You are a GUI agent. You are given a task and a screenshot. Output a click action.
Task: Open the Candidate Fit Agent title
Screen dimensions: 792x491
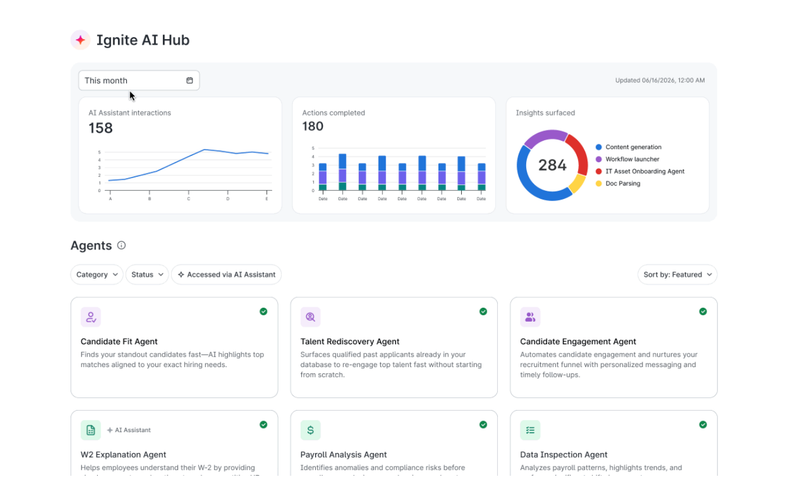click(x=119, y=341)
